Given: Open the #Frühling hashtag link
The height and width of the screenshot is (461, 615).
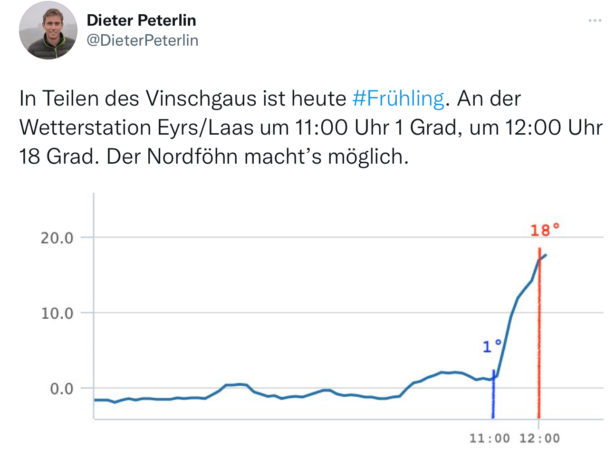Looking at the screenshot, I should pyautogui.click(x=398, y=98).
